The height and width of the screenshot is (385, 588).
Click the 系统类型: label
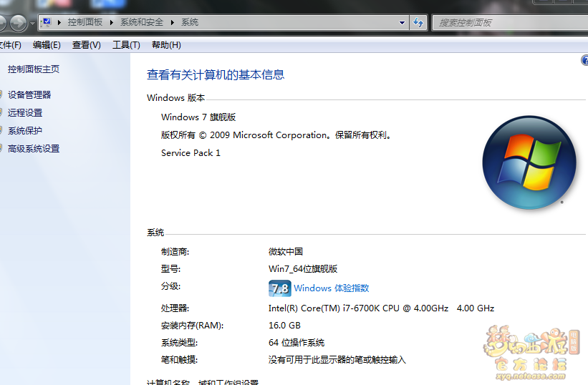pyautogui.click(x=179, y=343)
